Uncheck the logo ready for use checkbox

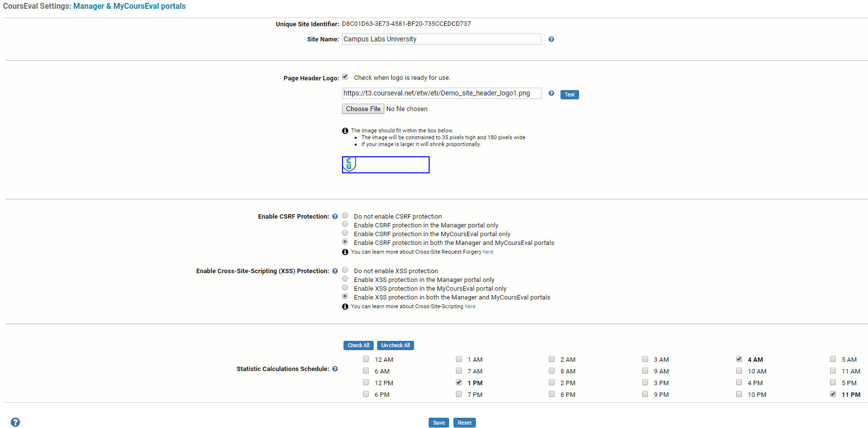point(345,77)
